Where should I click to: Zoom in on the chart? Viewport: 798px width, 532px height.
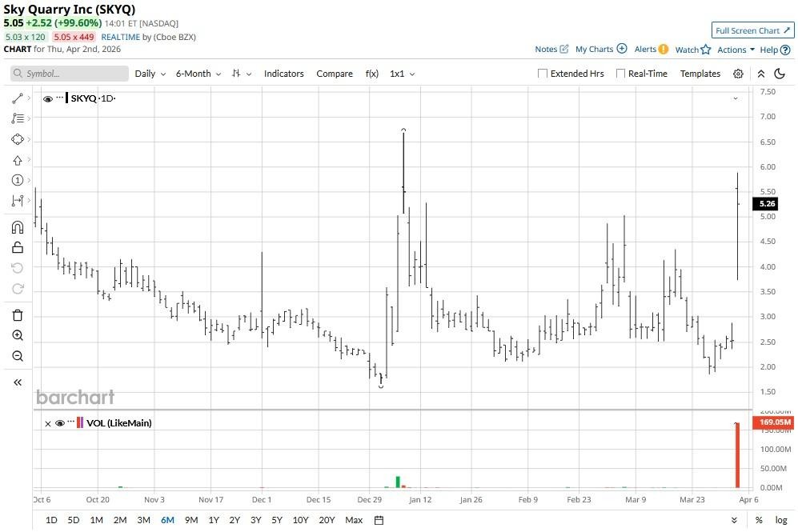(x=18, y=335)
